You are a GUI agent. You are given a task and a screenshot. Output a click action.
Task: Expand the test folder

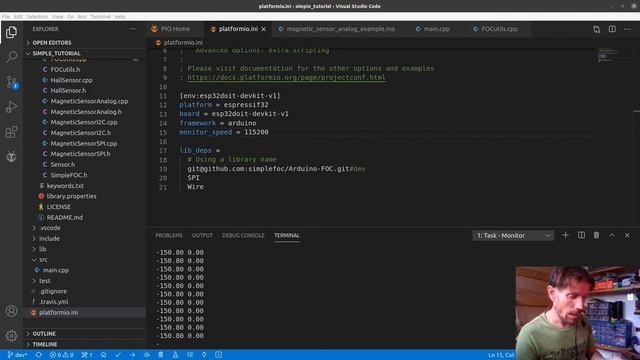click(x=44, y=281)
